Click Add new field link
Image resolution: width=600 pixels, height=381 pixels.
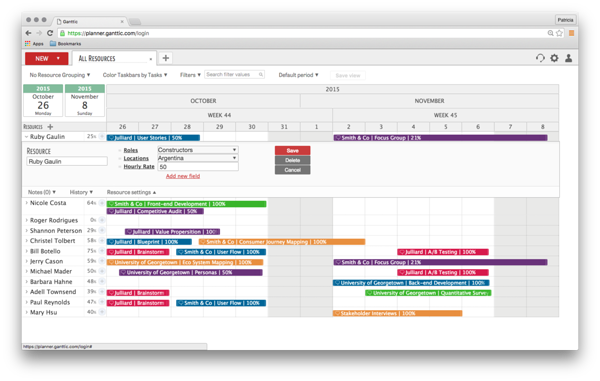(x=183, y=176)
